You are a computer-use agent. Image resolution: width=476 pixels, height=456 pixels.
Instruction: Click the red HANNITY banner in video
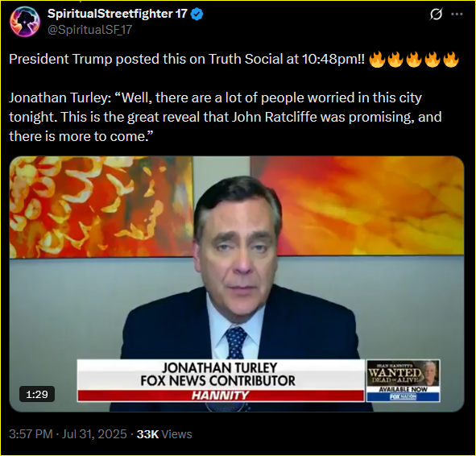click(221, 396)
